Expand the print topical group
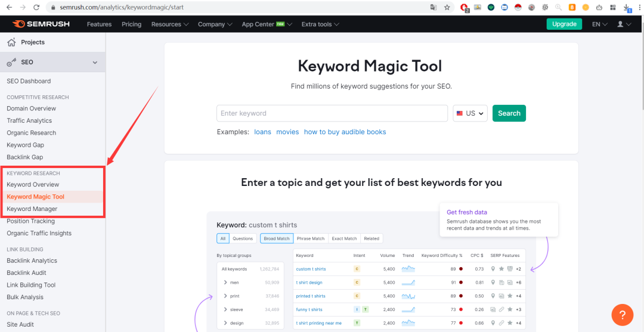The image size is (644, 332). click(x=226, y=296)
